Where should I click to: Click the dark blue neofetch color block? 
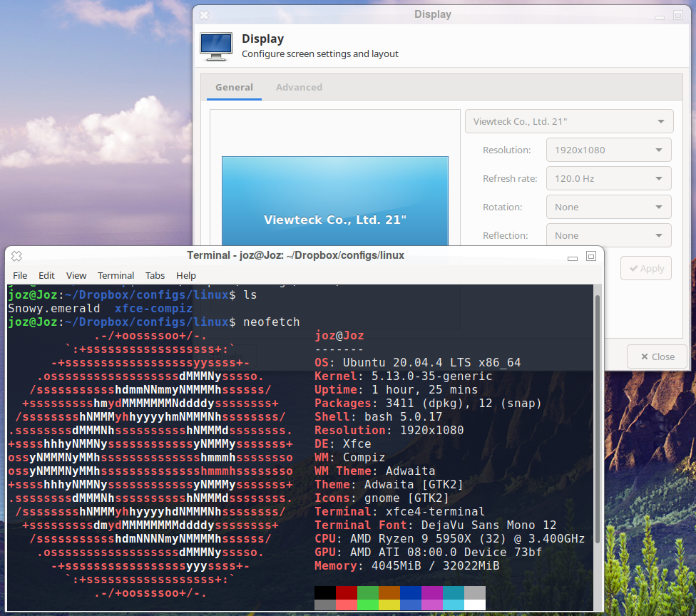pos(411,592)
